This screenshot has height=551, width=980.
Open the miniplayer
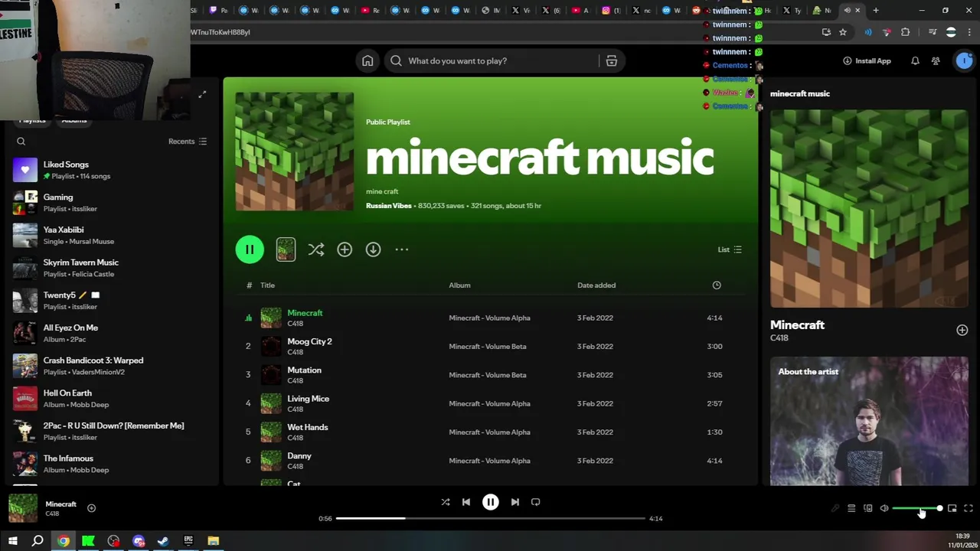(952, 508)
